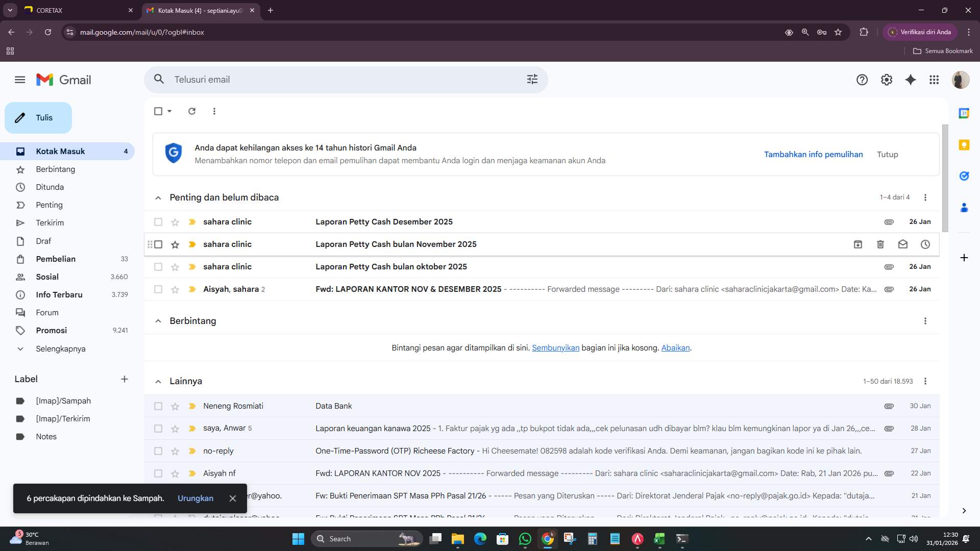Open the Gemini sparkle icon
Viewport: 980px width, 551px height.
tap(911, 80)
